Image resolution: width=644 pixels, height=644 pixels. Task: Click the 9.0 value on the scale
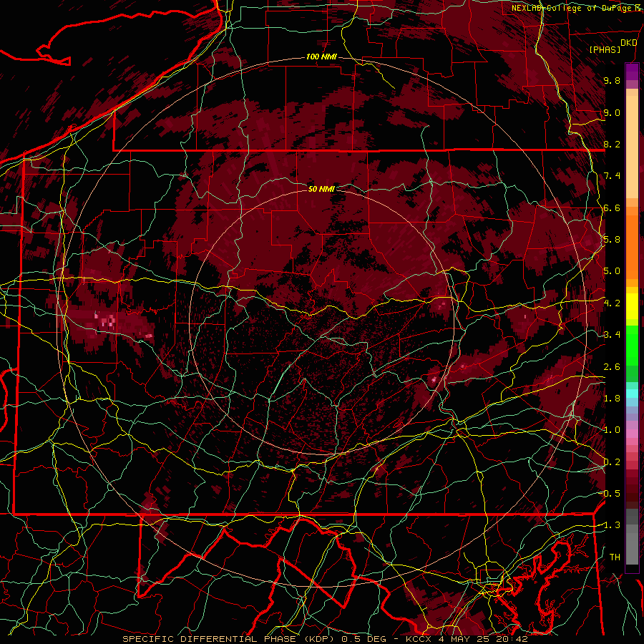612,112
